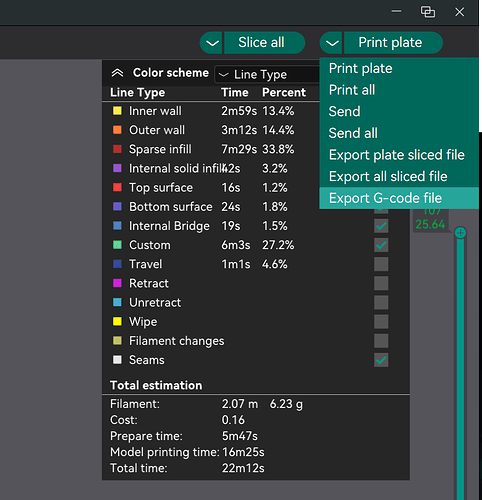This screenshot has width=482, height=500.
Task: Click the plus handle atop the layer slider
Action: tap(460, 233)
